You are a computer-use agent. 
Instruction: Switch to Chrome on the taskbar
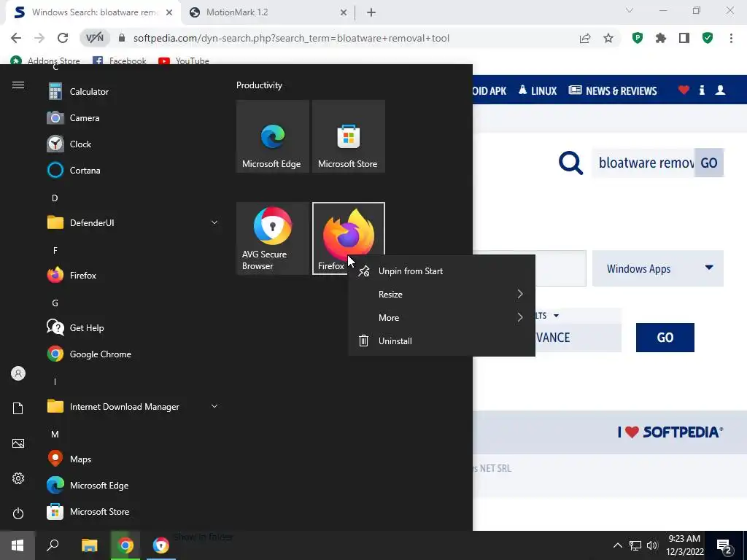pyautogui.click(x=125, y=545)
